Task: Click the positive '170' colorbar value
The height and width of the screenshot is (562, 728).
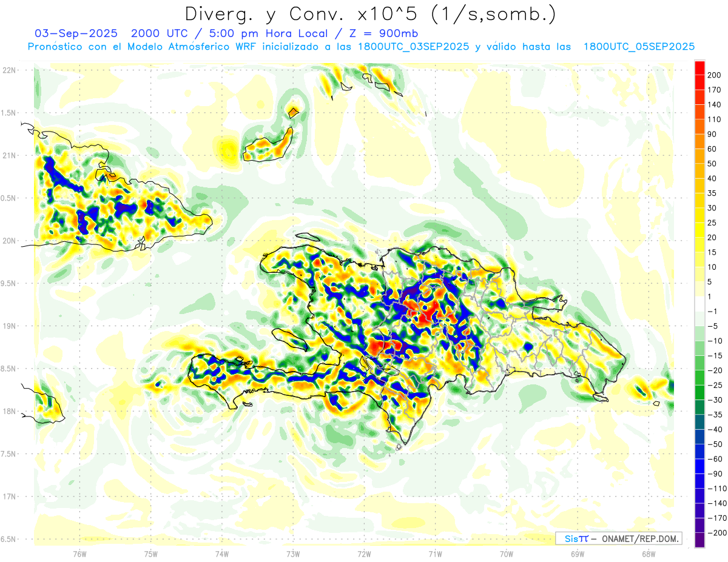Action: tap(715, 90)
